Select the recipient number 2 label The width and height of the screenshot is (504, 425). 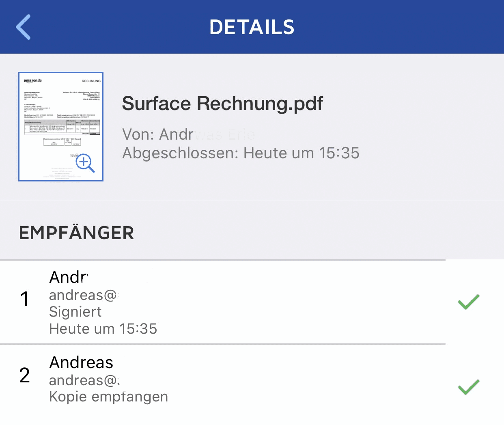tap(25, 375)
